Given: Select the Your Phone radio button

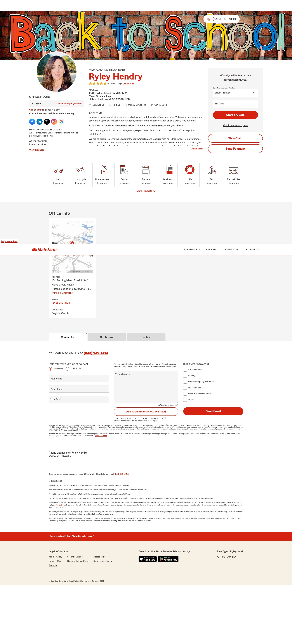Looking at the screenshot, I should [67, 369].
